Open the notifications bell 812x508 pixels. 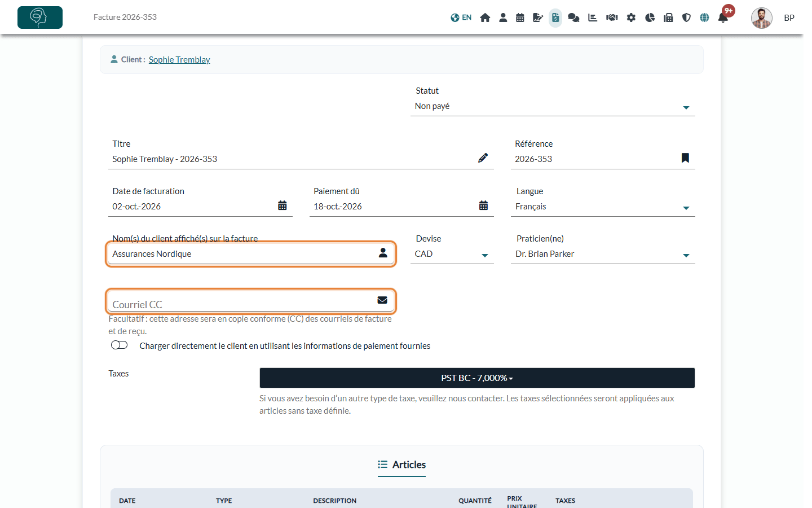pos(723,17)
